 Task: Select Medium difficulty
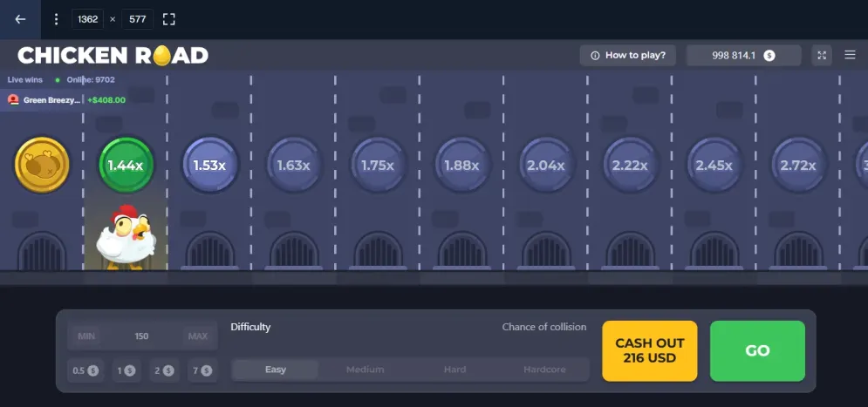pyautogui.click(x=365, y=370)
